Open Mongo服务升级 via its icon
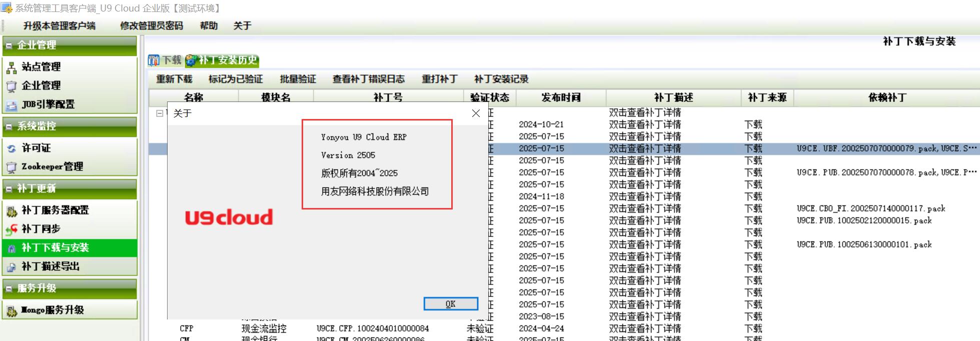Image resolution: width=980 pixels, height=341 pixels. pyautogui.click(x=12, y=310)
